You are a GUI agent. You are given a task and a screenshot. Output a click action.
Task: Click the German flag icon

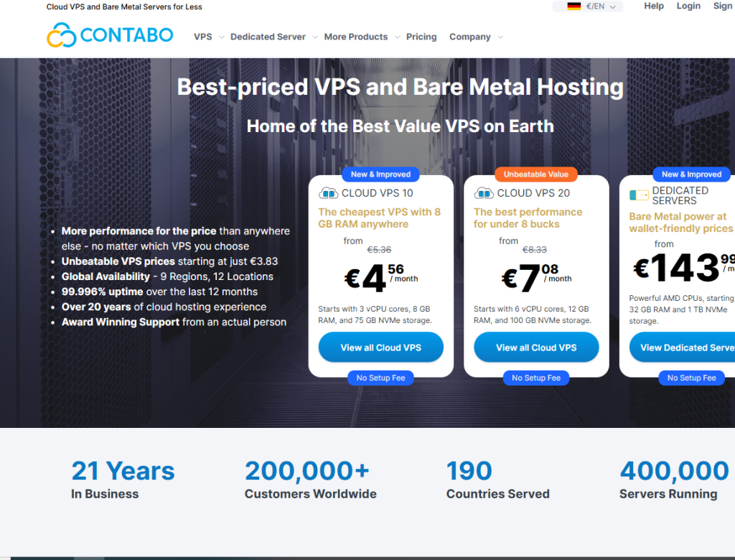pos(574,6)
